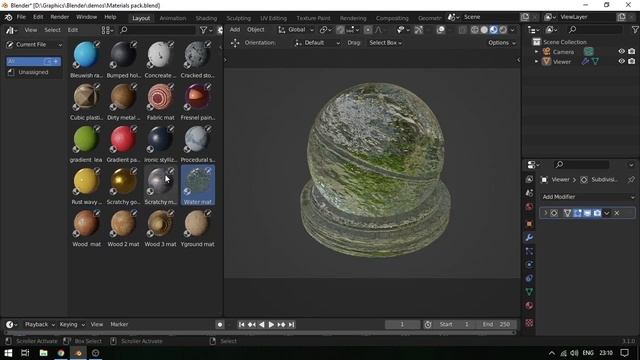
Task: Open the Global transform orientation dropdown
Action: (296, 30)
